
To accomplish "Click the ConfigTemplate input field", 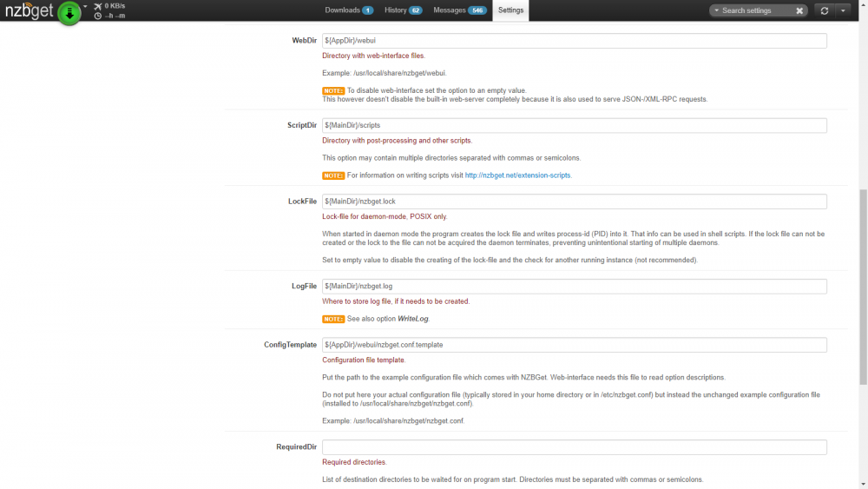I will [x=574, y=345].
